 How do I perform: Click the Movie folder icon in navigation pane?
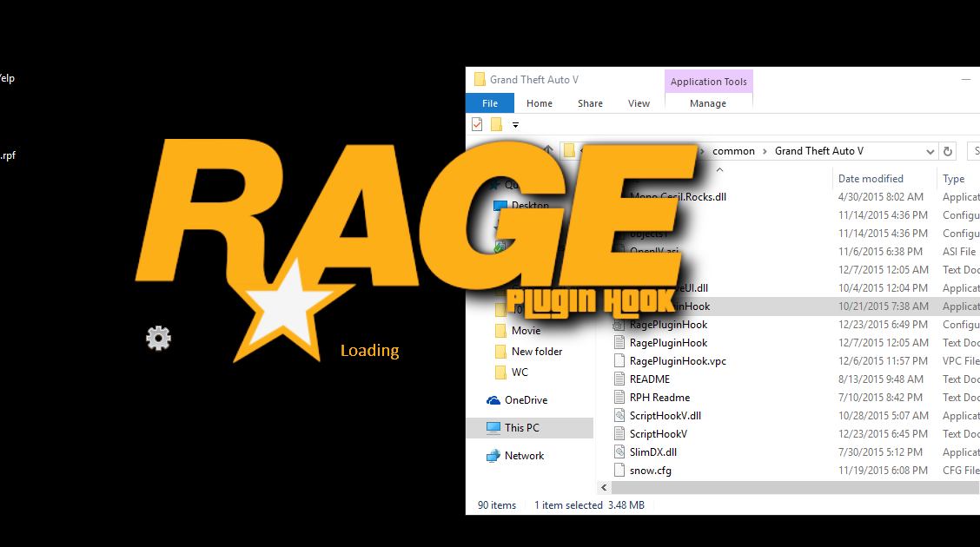(x=500, y=330)
